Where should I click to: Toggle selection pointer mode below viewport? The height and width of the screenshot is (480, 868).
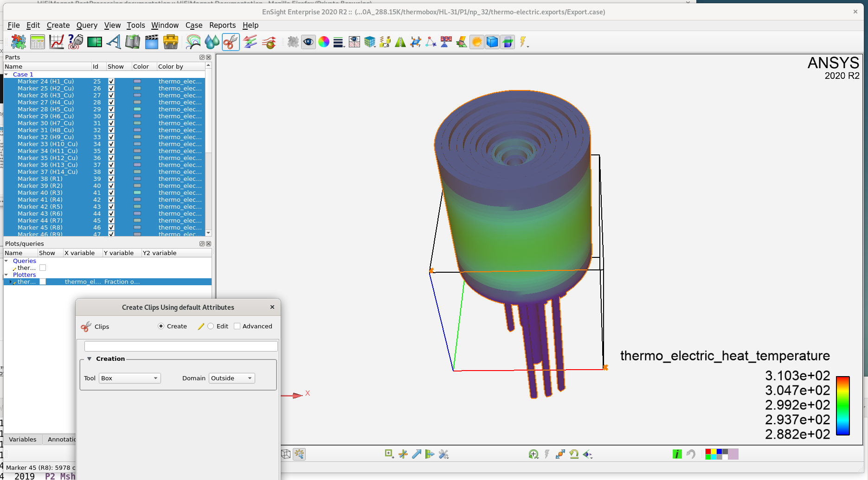click(x=300, y=454)
